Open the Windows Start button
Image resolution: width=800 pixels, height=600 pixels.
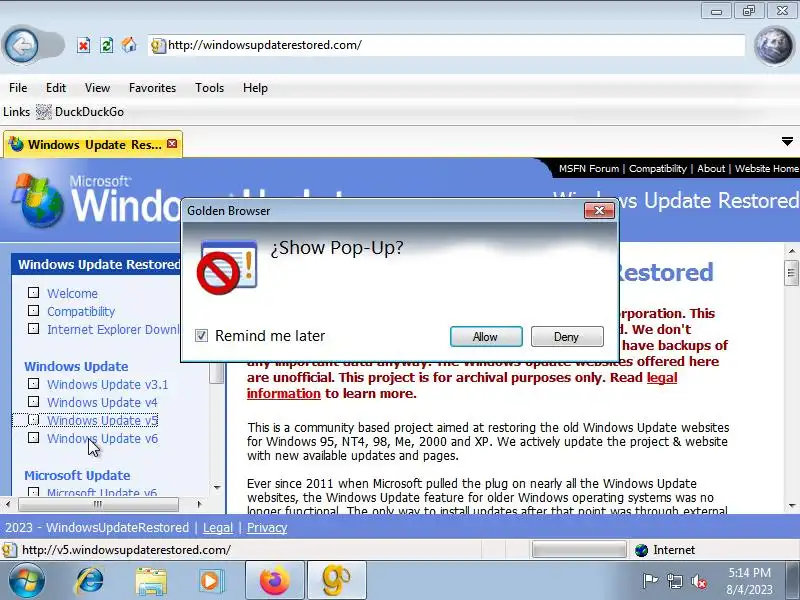[x=25, y=581]
